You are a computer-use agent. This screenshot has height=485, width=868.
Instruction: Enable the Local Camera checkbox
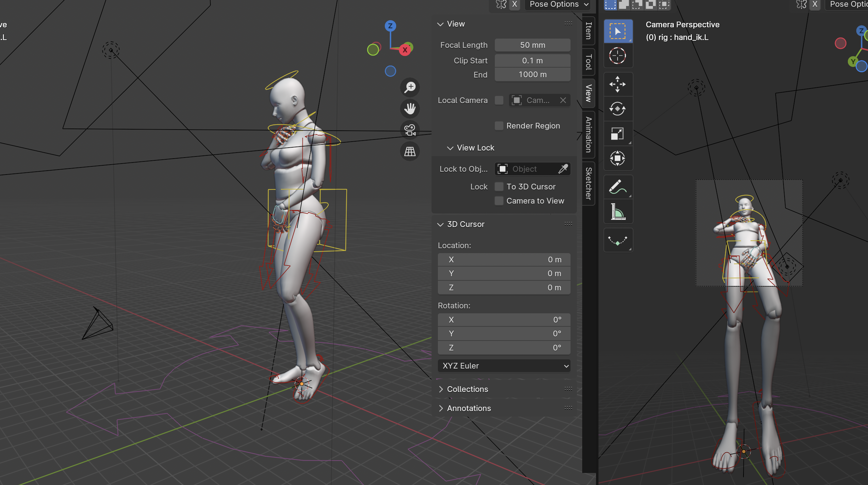point(499,100)
